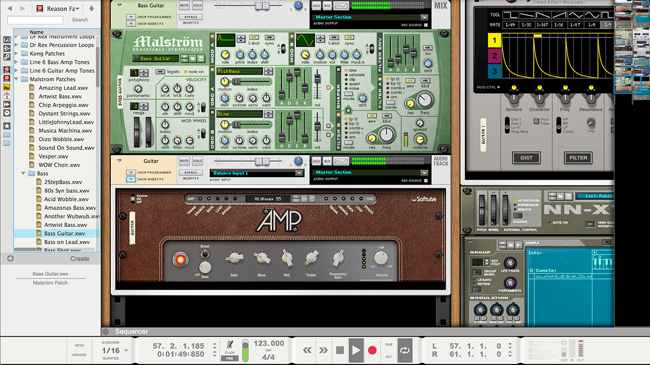Collapse the Malstrom Patches folder
The image size is (650, 365).
(17, 79)
